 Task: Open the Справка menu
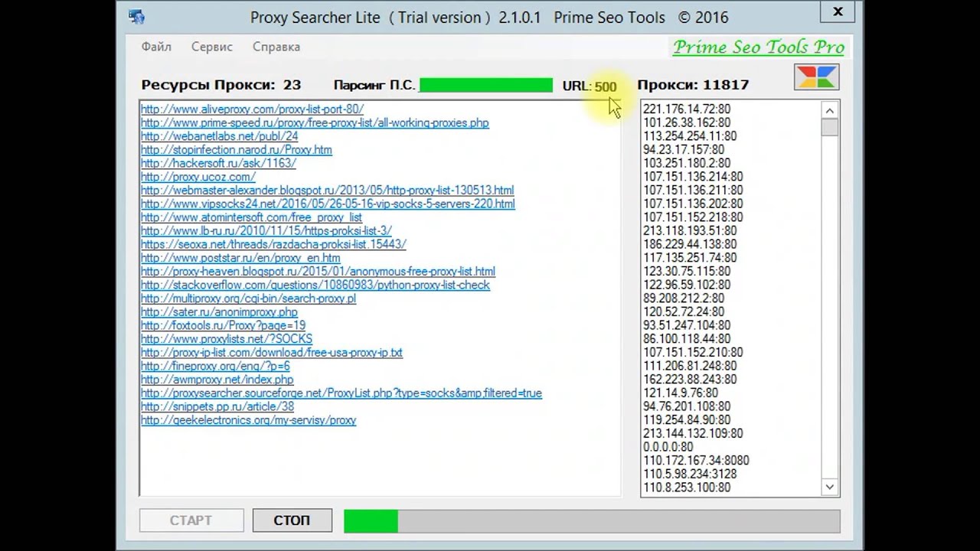[x=276, y=47]
